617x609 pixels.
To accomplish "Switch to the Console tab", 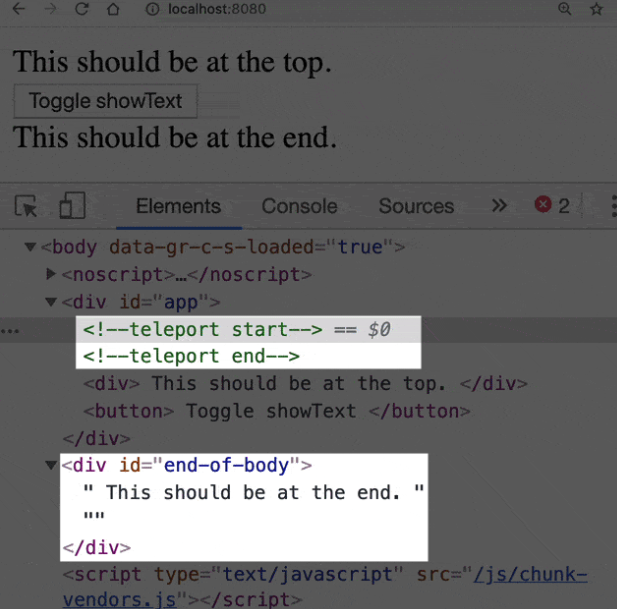I will click(299, 206).
